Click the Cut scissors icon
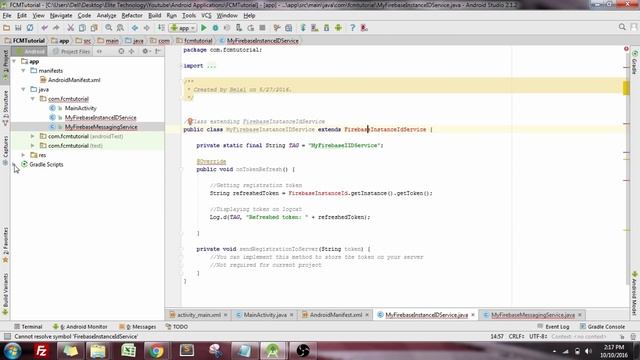 pos(71,28)
